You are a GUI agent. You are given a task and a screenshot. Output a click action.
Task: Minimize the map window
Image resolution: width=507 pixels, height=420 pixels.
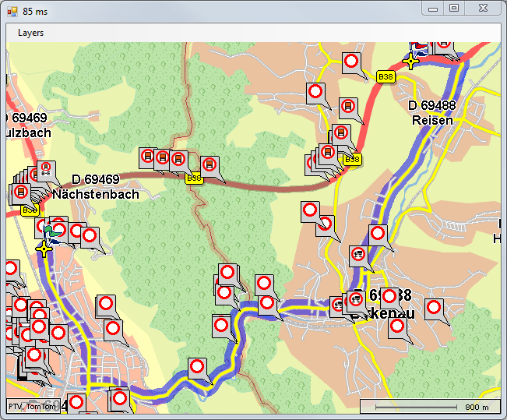tap(432, 8)
